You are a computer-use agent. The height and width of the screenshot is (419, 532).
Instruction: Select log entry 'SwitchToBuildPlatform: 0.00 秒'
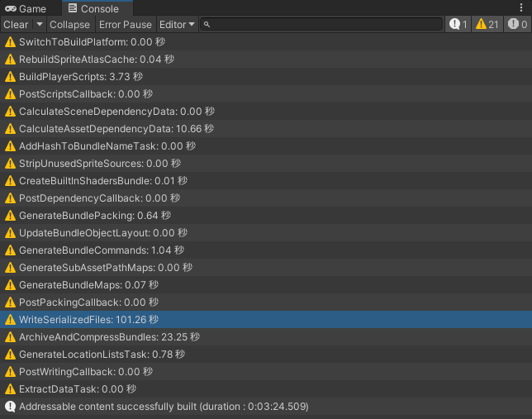pos(266,42)
